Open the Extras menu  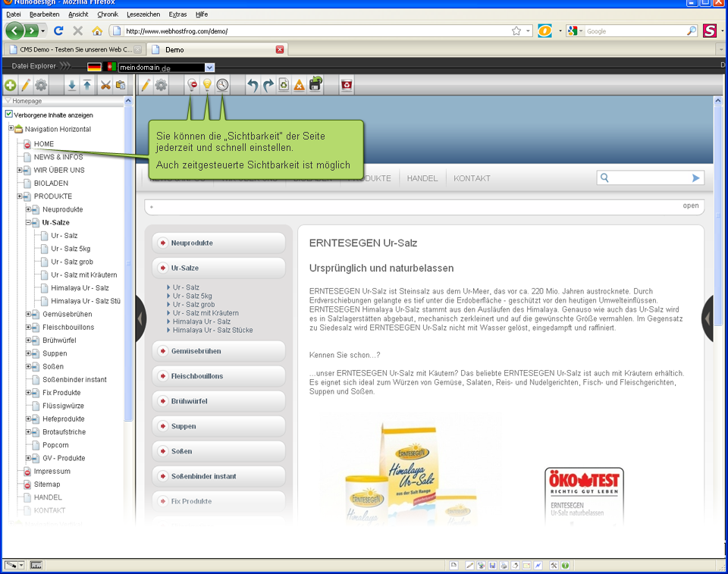[177, 14]
